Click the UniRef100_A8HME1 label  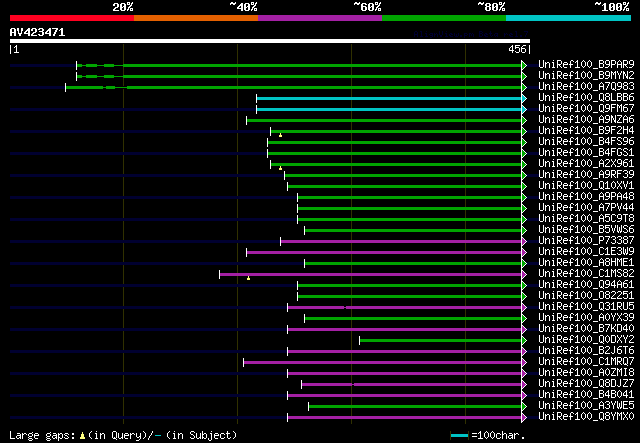coord(586,263)
